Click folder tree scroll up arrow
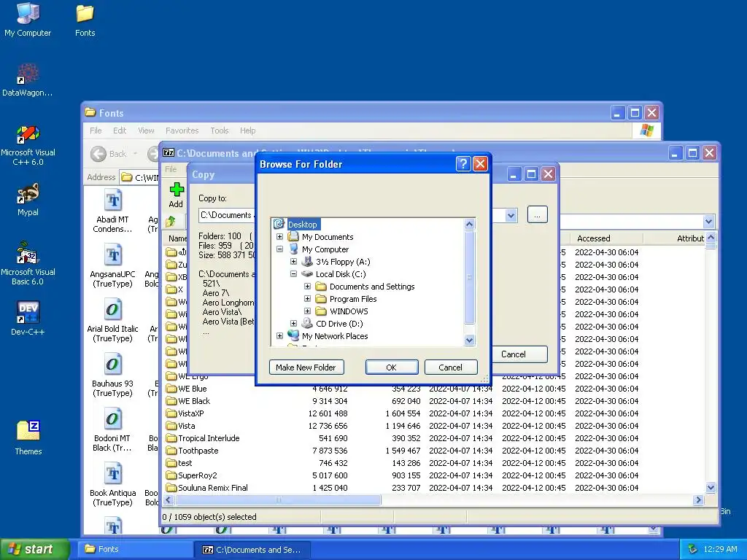The width and height of the screenshot is (747, 560). pos(469,224)
